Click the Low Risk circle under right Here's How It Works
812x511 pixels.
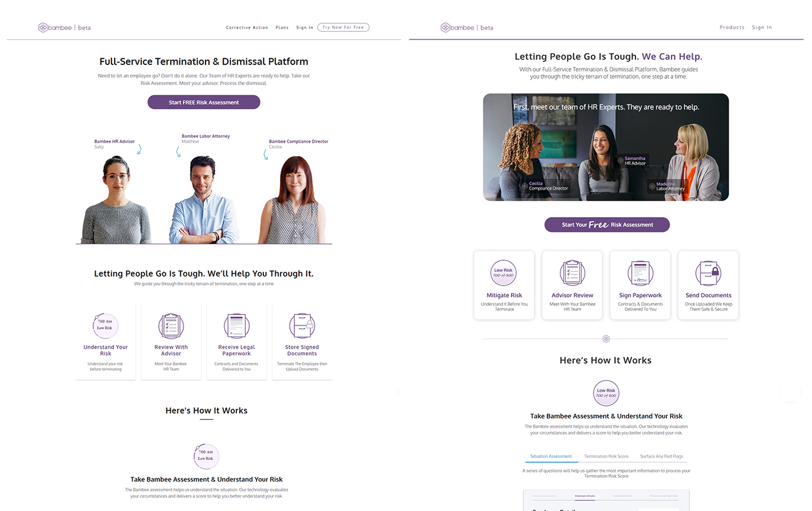point(606,393)
